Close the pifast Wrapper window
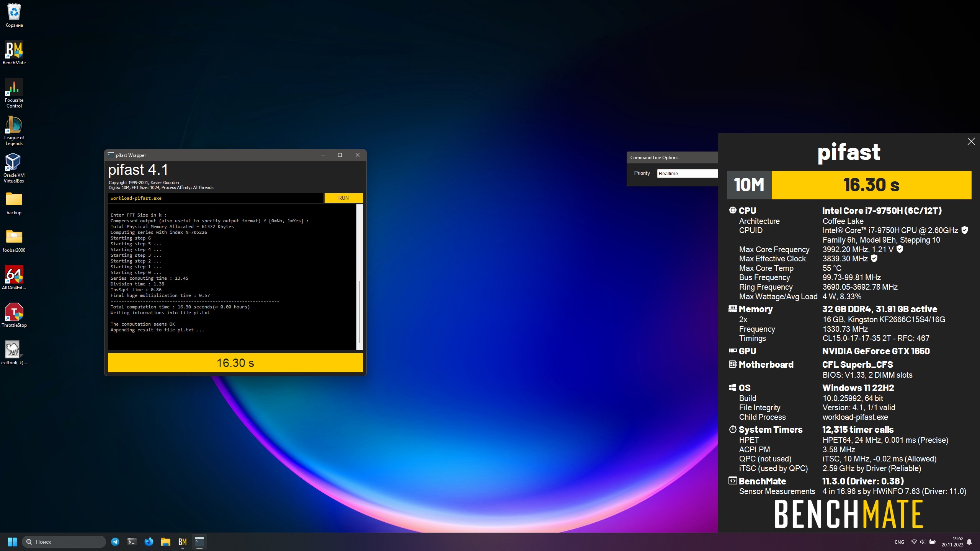Viewport: 980px width, 551px height. pos(358,155)
